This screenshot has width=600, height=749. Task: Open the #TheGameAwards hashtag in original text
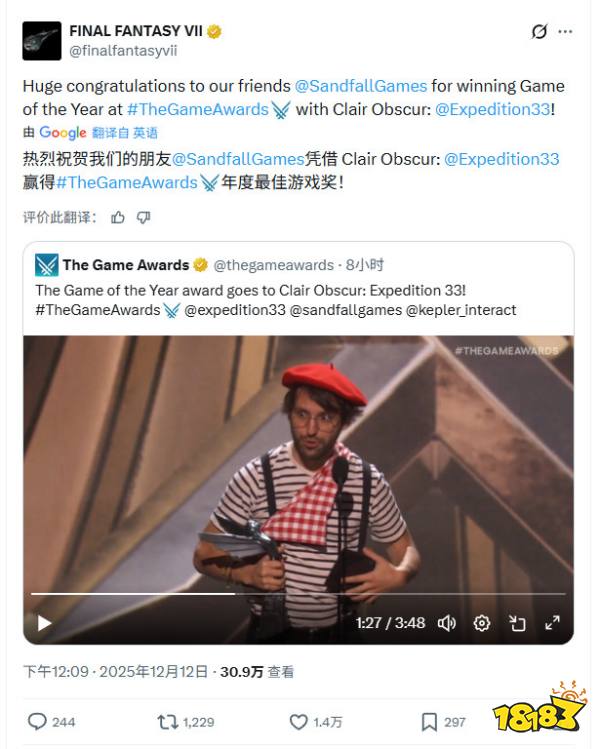point(198,109)
